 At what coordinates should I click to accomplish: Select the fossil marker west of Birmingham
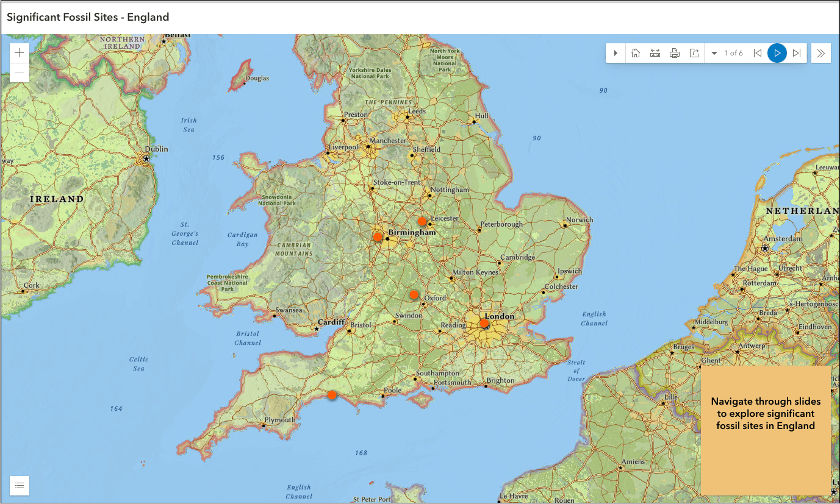379,236
